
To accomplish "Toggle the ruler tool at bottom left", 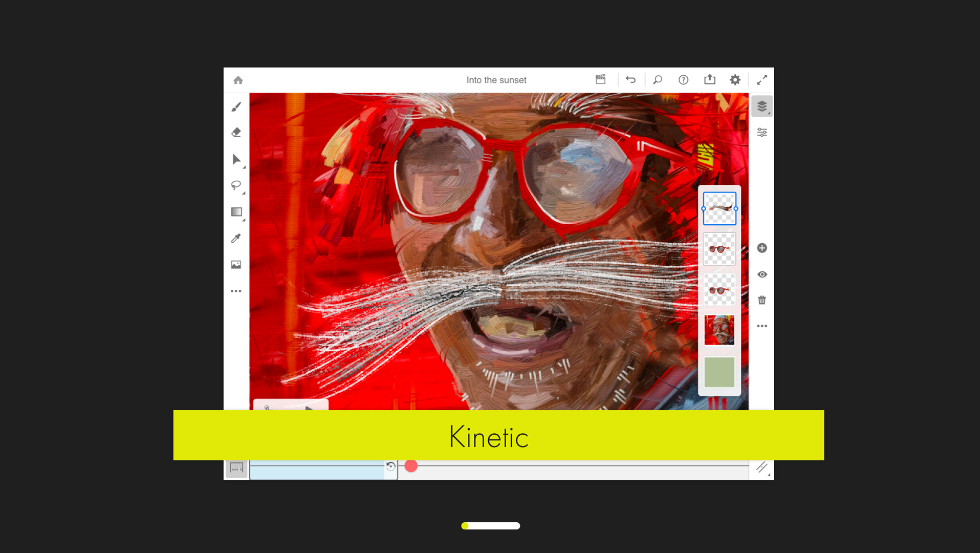I will pos(236,468).
